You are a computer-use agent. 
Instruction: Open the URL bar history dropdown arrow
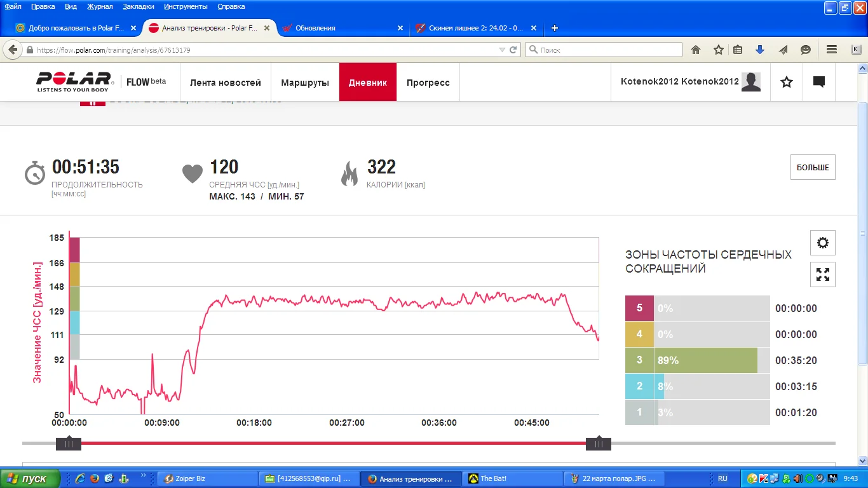point(502,50)
